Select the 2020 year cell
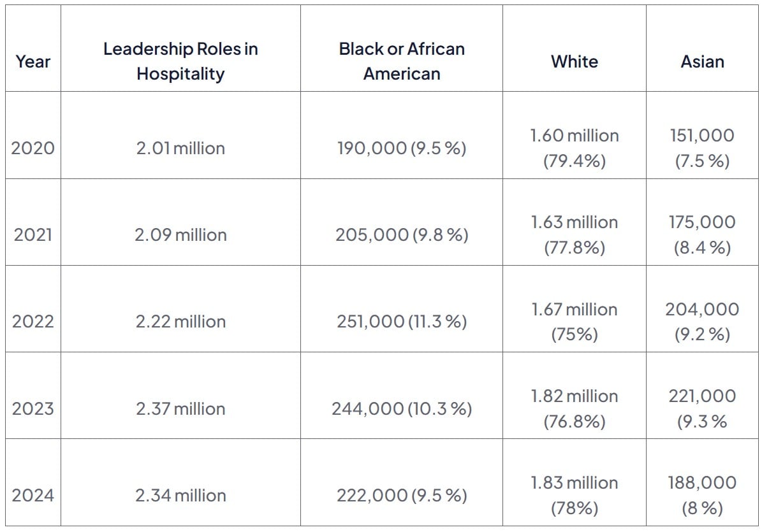The image size is (762, 532). pos(33,148)
